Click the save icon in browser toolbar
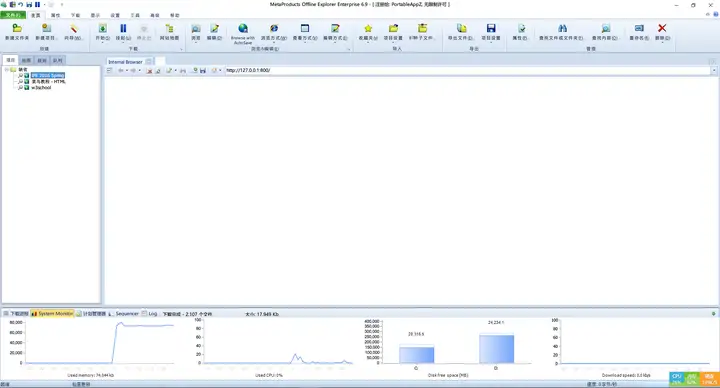Viewport: 720px width, 388px height. pos(202,71)
